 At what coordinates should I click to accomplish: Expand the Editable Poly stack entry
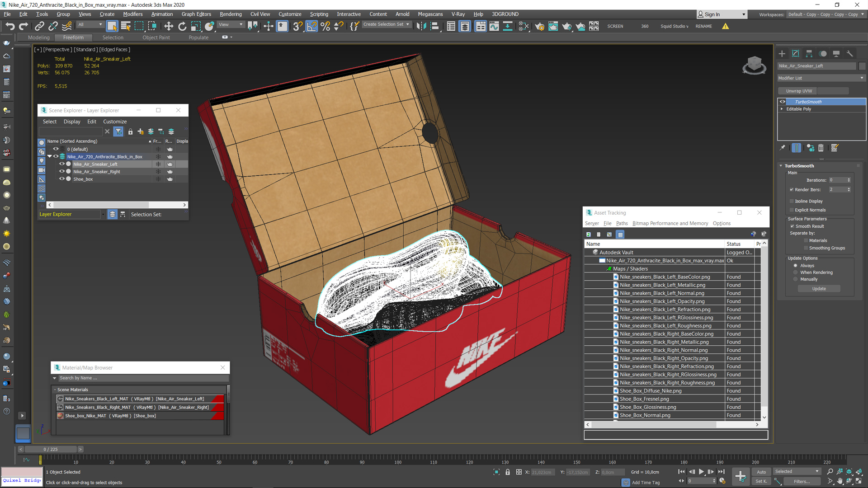click(x=782, y=109)
